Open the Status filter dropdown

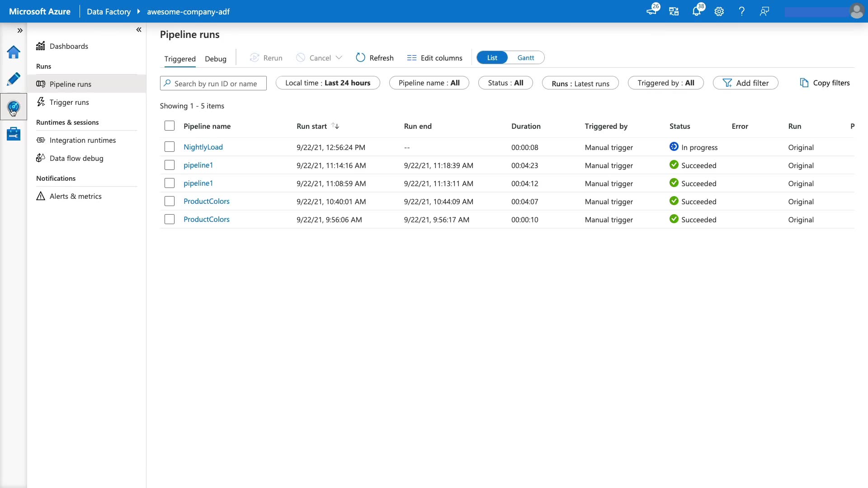505,83
